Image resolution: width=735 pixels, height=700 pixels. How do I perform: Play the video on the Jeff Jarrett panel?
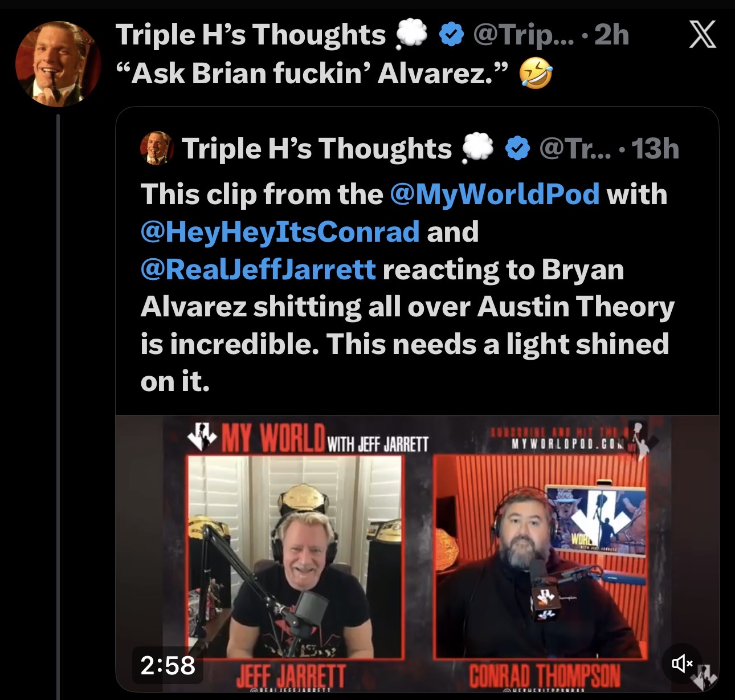pos(295,556)
